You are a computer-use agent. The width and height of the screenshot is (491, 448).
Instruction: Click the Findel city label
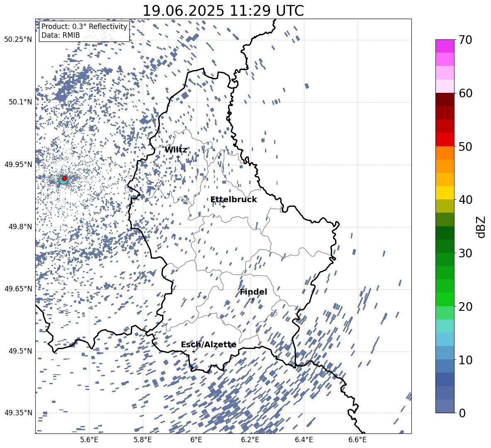(x=253, y=292)
